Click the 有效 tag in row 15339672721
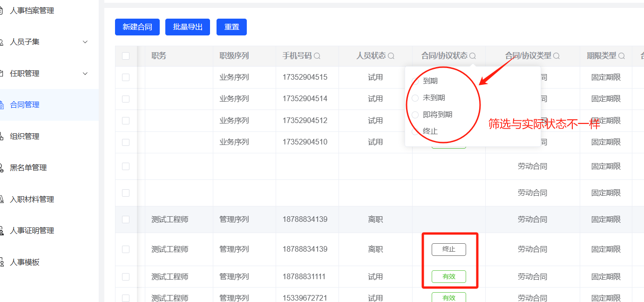The width and height of the screenshot is (644, 302). 449,297
